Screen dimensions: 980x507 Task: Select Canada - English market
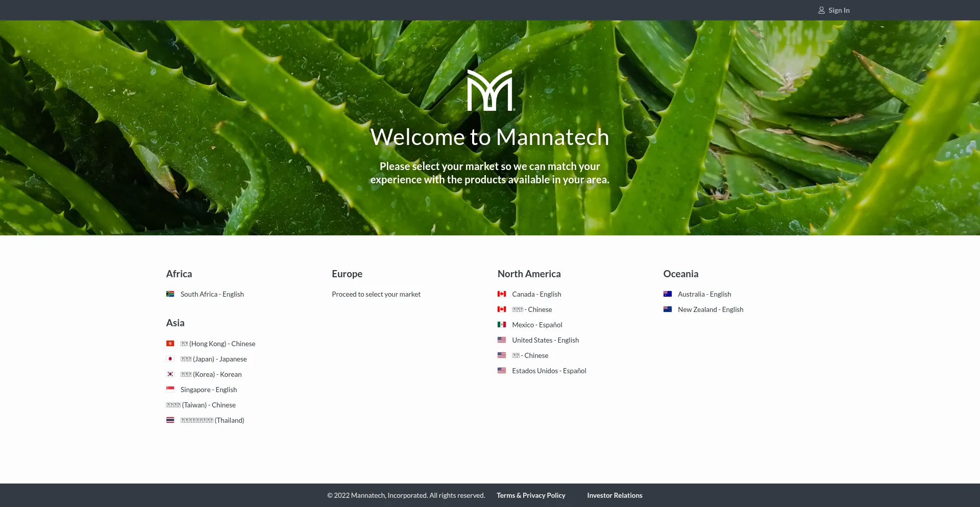click(536, 294)
